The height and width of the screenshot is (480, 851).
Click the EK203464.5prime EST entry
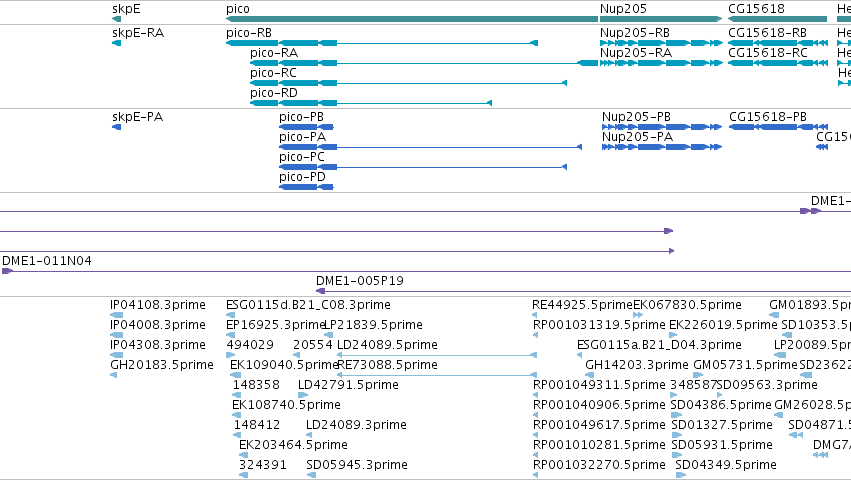[293, 446]
